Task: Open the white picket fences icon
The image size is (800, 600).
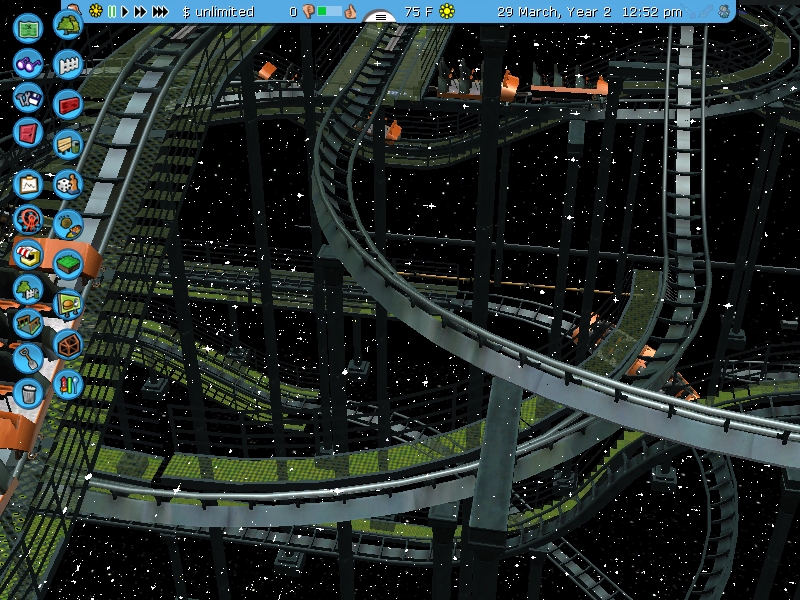Action: coord(68,65)
